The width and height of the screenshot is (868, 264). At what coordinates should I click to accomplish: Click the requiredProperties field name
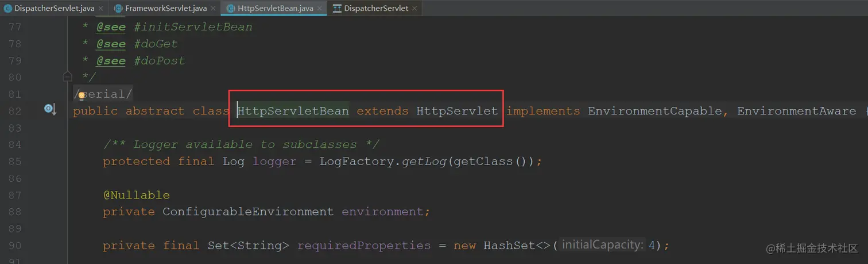point(364,246)
